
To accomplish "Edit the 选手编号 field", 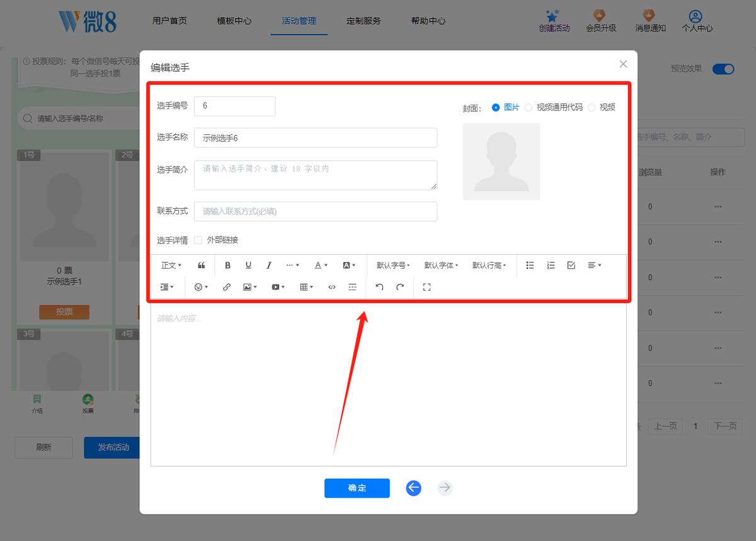I will (x=235, y=106).
